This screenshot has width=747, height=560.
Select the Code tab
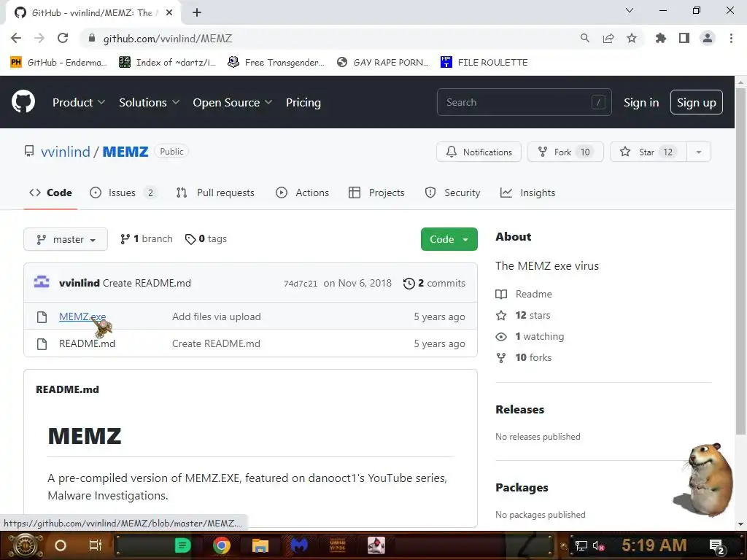50,192
